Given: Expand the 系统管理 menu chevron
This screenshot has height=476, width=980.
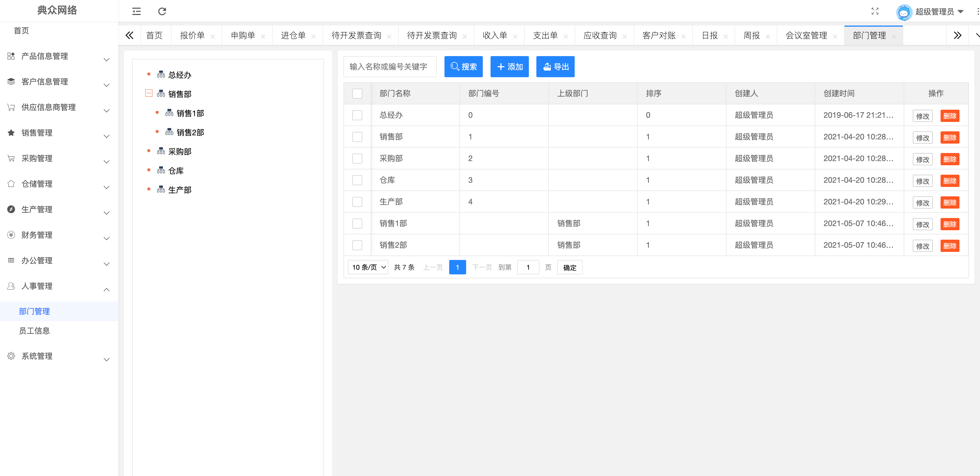Looking at the screenshot, I should 107,359.
